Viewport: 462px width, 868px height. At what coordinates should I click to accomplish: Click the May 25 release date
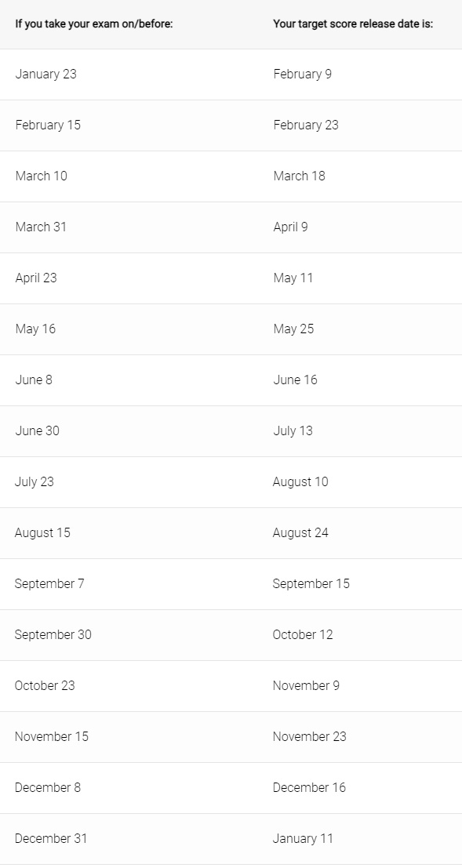(293, 329)
